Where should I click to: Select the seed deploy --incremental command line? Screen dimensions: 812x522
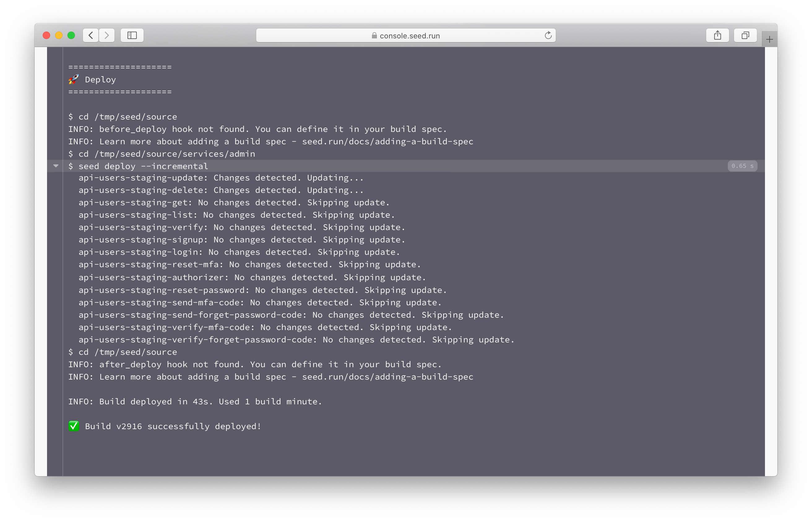pos(143,166)
